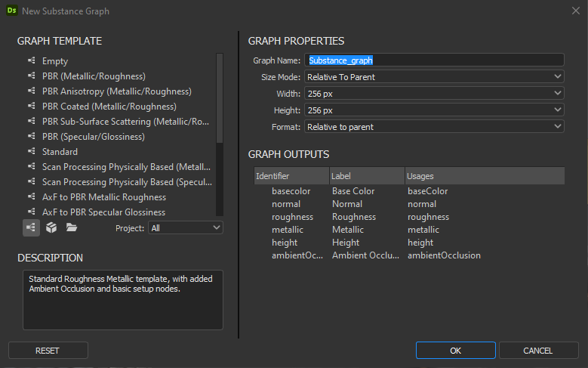Click the icon beside Standard template
Viewport: 588px width, 368px height.
click(x=32, y=151)
